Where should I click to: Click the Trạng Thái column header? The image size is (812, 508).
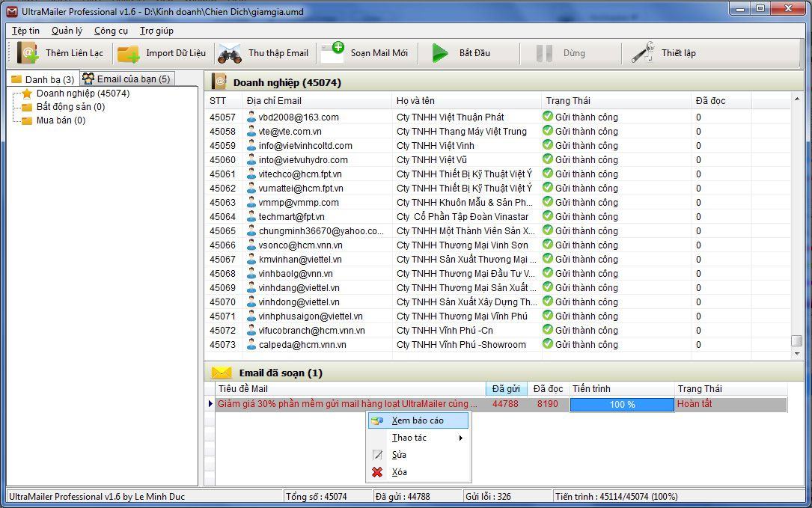click(x=568, y=101)
